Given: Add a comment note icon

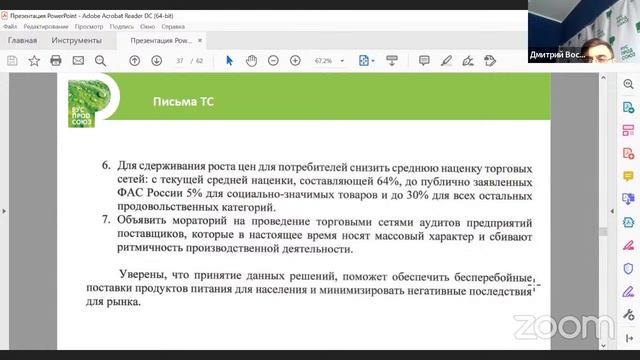Looking at the screenshot, I should point(424,61).
